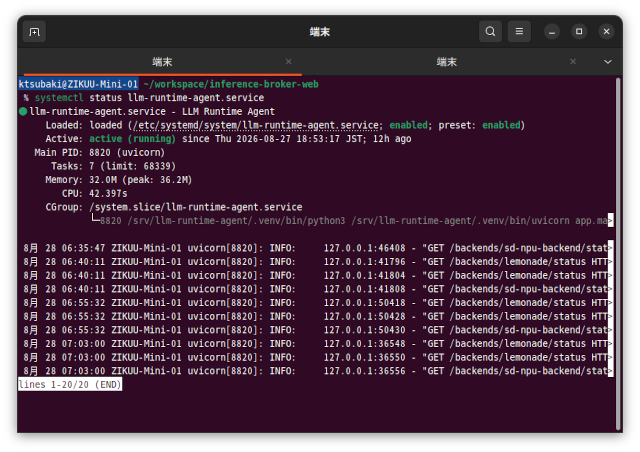The width and height of the screenshot is (640, 452).
Task: Click log entry with port 36548
Action: 317,344
